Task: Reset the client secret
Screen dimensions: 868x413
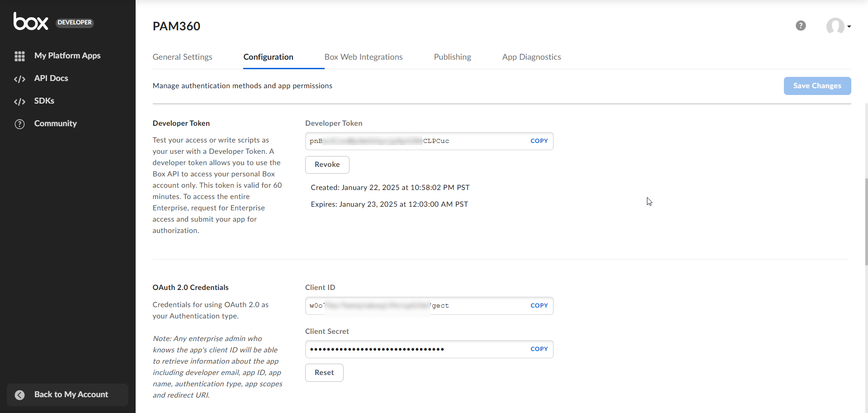Action: (324, 372)
